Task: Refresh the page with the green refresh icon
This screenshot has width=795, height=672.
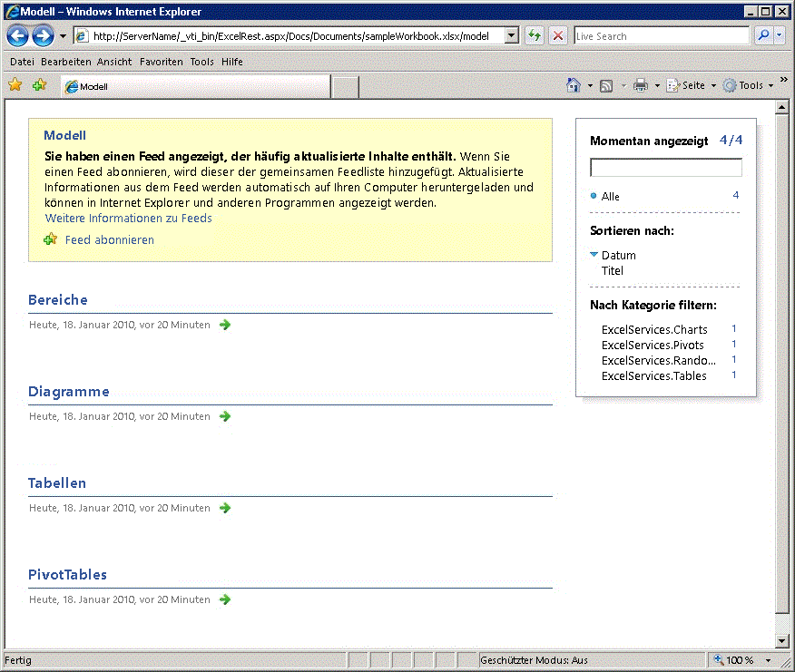Action: tap(534, 34)
